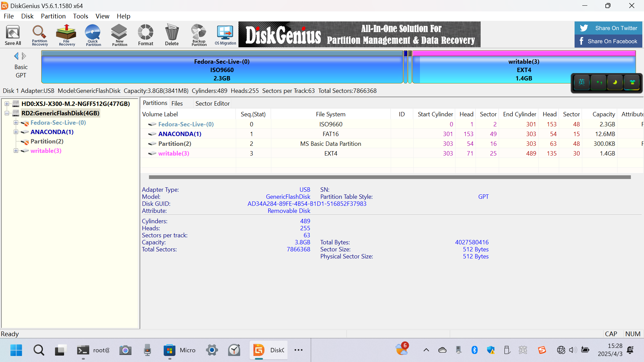Start the Quick Partition tool
The width and height of the screenshot is (644, 362).
[93, 35]
